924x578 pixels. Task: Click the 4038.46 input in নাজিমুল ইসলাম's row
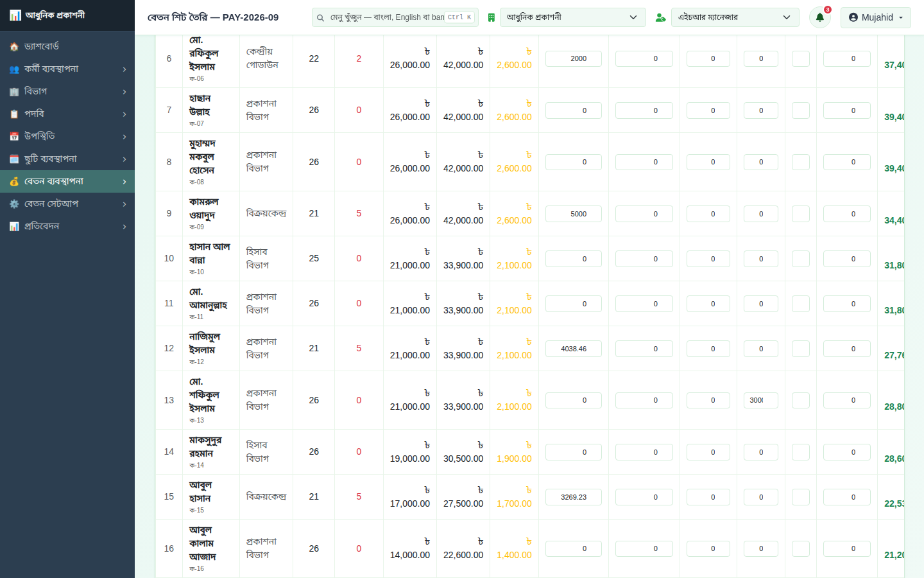(574, 349)
